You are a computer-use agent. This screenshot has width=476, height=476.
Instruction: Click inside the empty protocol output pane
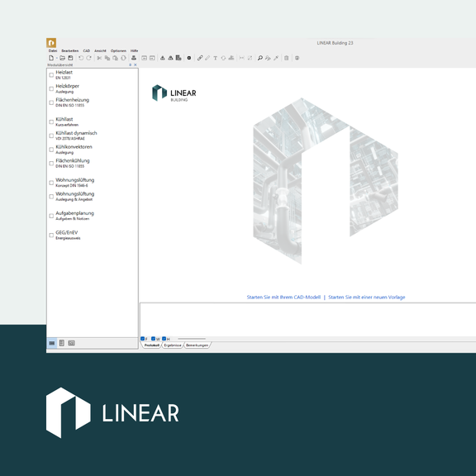pos(307,319)
